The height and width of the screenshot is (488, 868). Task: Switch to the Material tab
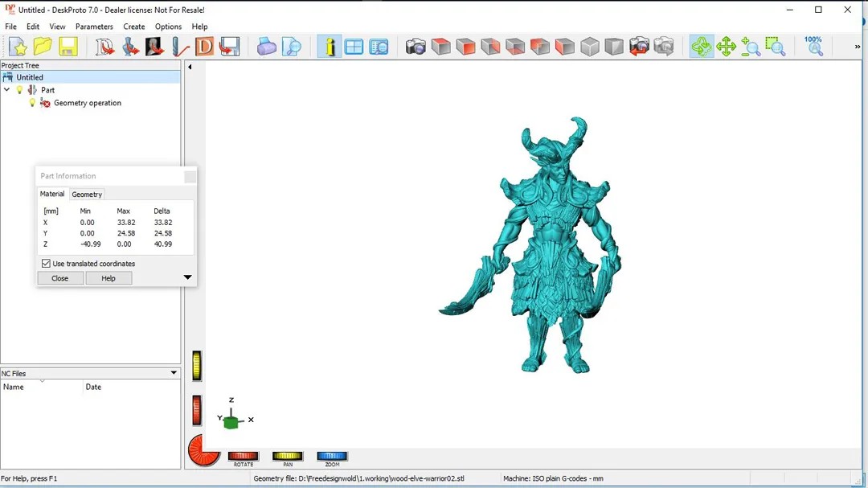52,194
